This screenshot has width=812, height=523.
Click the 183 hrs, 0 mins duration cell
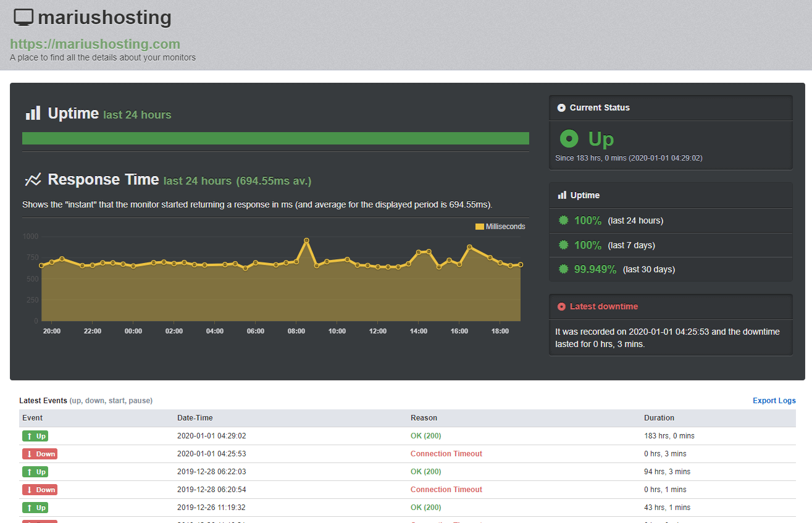(x=669, y=436)
